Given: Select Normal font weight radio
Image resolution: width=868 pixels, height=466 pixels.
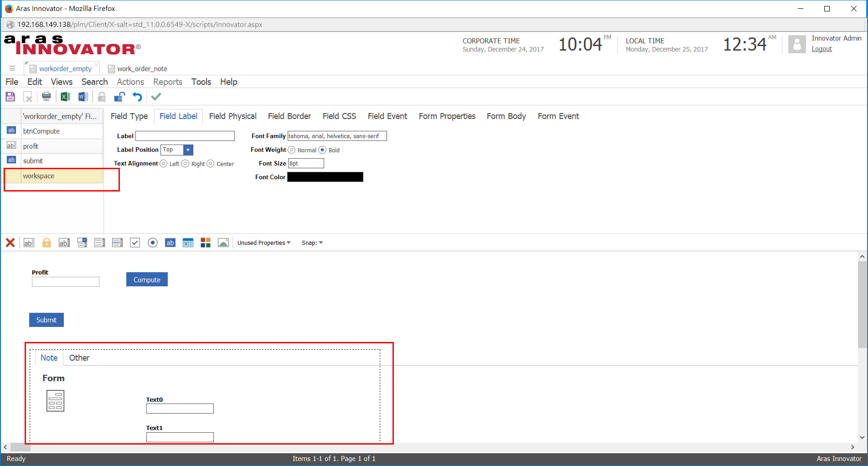Looking at the screenshot, I should click(x=292, y=150).
